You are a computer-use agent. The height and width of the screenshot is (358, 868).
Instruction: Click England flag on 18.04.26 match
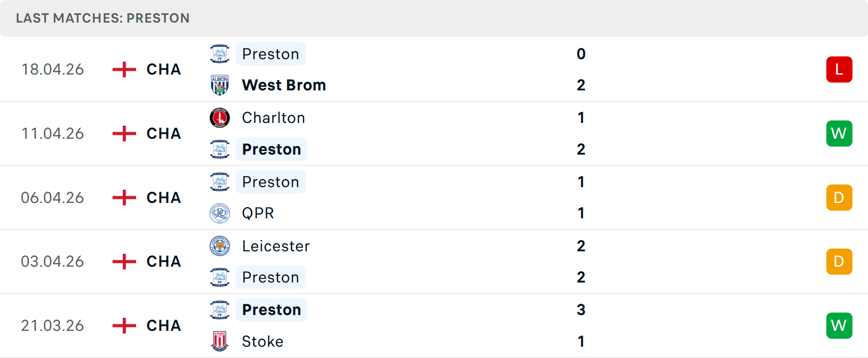point(124,70)
